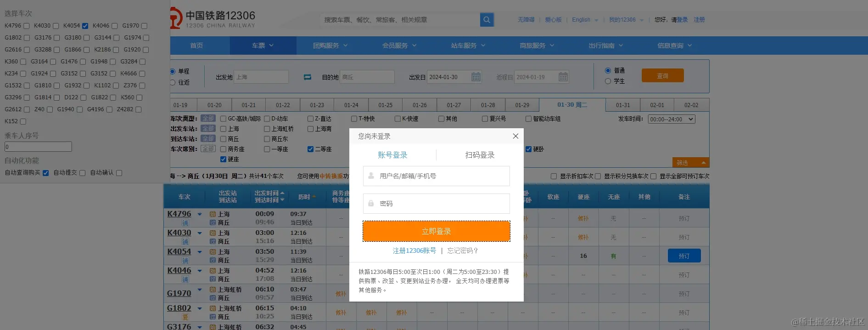Viewport: 868px width, 330px height.
Task: Sort by 出发时间 arrow in table header
Action: click(282, 193)
